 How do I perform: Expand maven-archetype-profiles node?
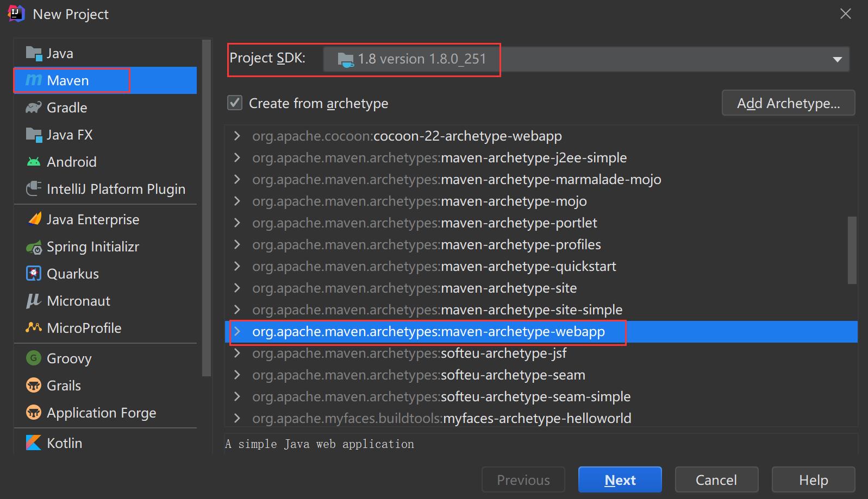click(237, 244)
